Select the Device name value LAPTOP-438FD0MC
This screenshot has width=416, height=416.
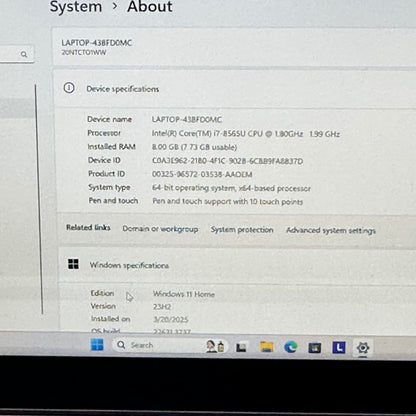(187, 119)
